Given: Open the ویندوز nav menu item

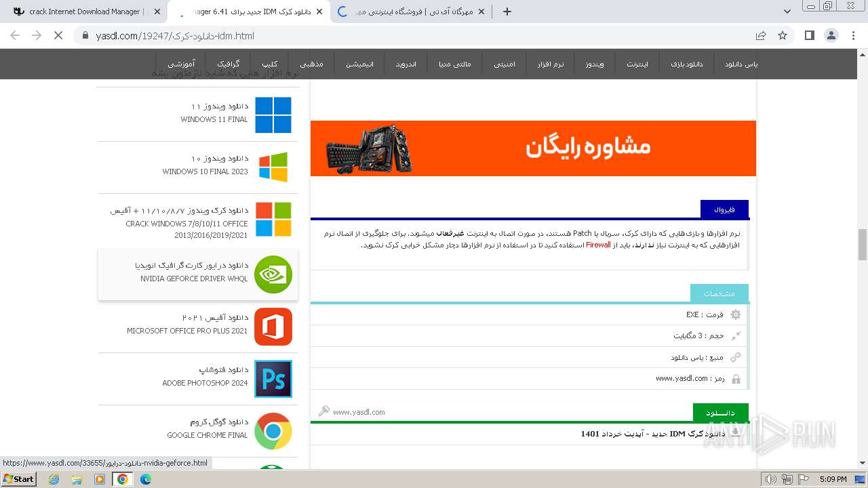Looking at the screenshot, I should pyautogui.click(x=595, y=64).
